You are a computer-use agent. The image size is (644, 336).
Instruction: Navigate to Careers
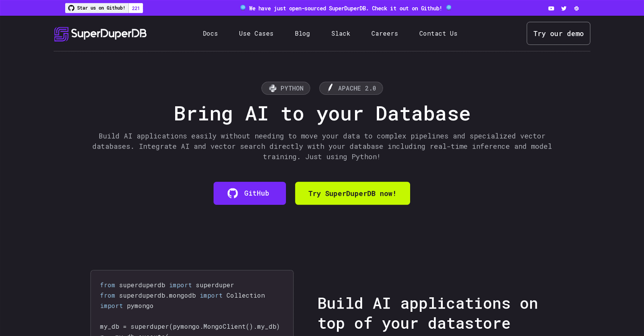coord(384,33)
